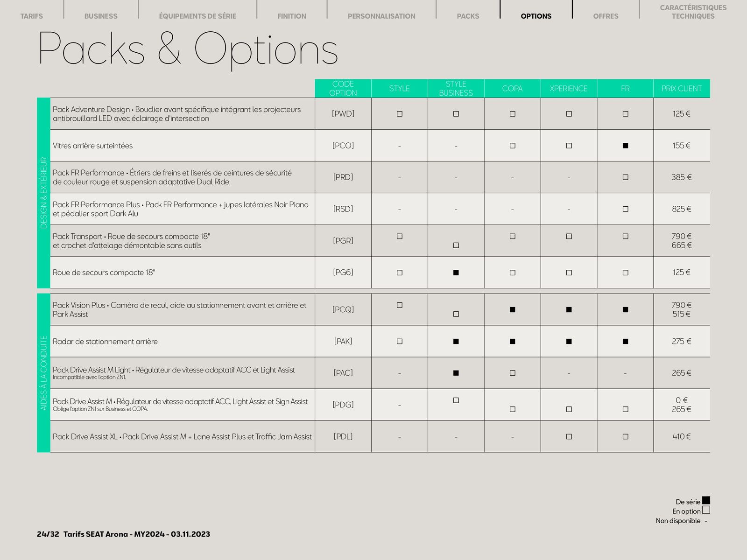Click the Packs & Options page title
747x560 pixels.
[x=188, y=49]
